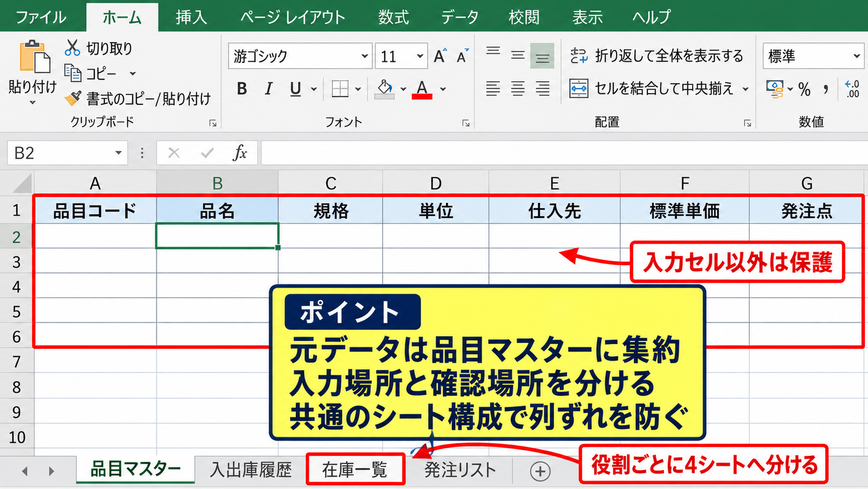
Task: Switch to the 数式 (Formulas) ribbon tab
Action: [394, 17]
